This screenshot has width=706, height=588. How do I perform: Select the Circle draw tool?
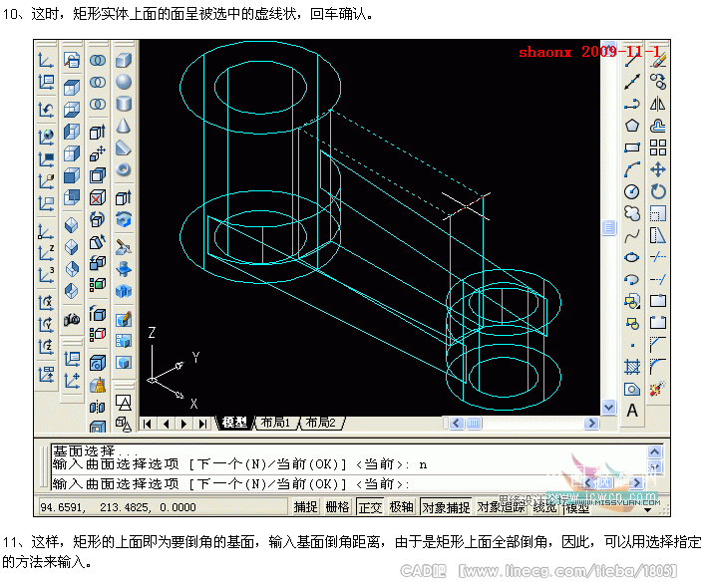tap(632, 191)
